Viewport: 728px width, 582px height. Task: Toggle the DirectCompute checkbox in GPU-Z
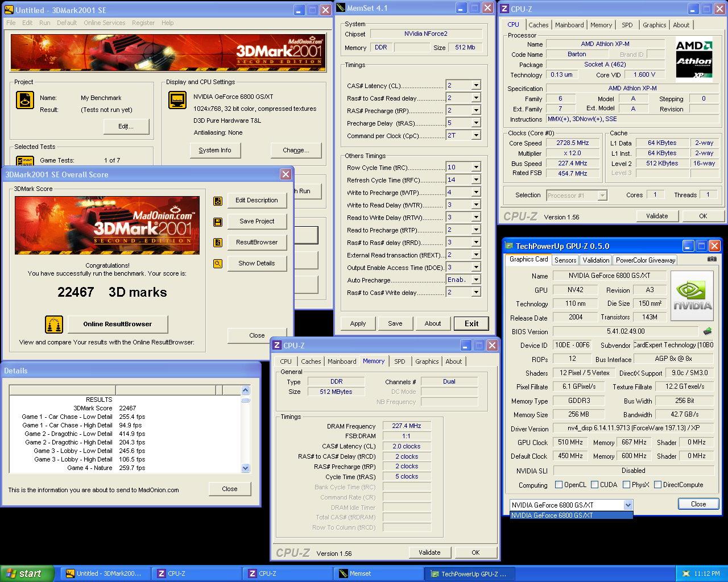[657, 485]
